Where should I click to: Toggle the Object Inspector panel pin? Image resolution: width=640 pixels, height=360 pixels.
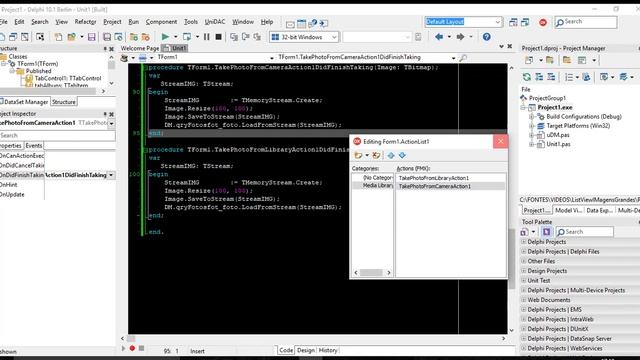tap(105, 114)
